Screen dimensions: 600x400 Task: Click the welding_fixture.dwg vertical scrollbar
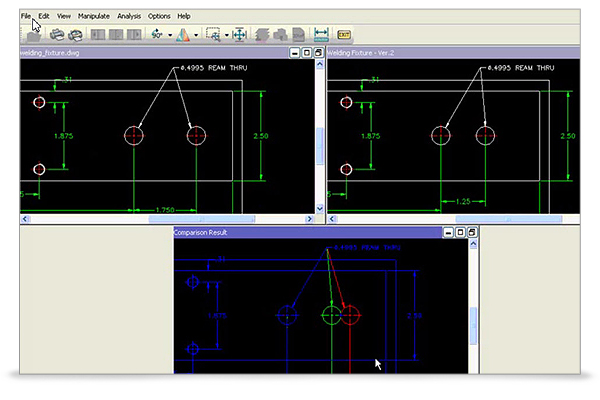tap(320, 140)
